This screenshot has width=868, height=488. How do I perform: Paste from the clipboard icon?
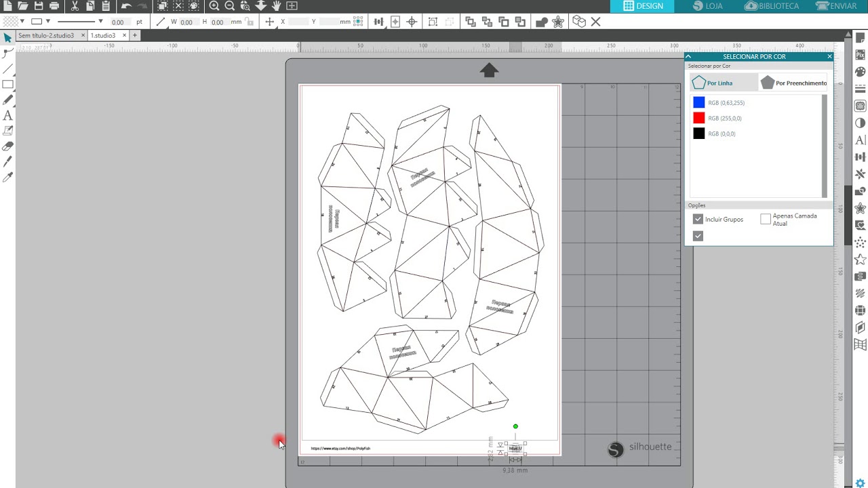tap(106, 6)
